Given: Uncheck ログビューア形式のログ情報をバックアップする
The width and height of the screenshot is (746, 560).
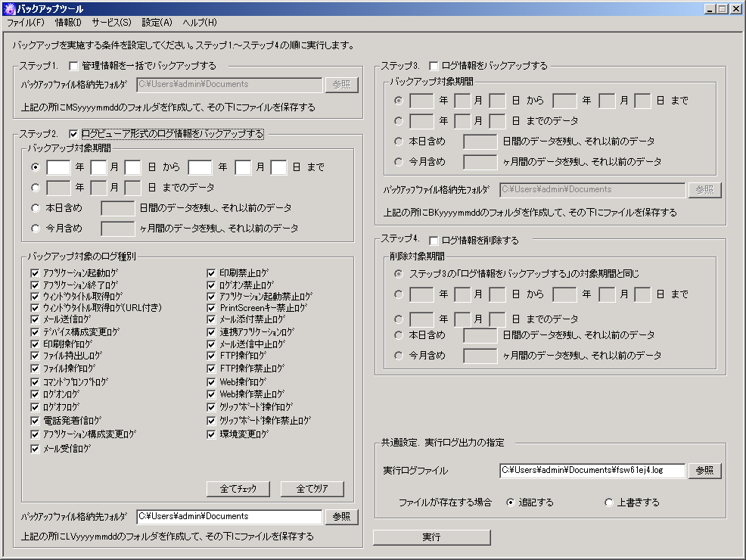Looking at the screenshot, I should [74, 134].
